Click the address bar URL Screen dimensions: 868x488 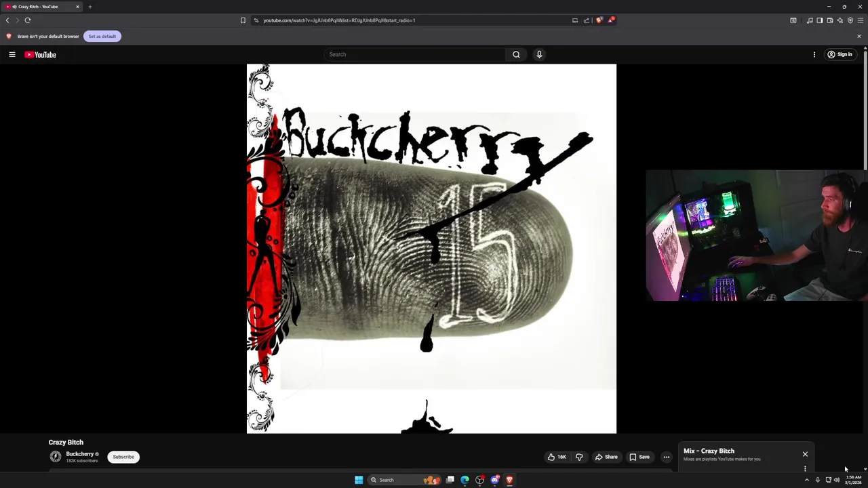(x=339, y=20)
